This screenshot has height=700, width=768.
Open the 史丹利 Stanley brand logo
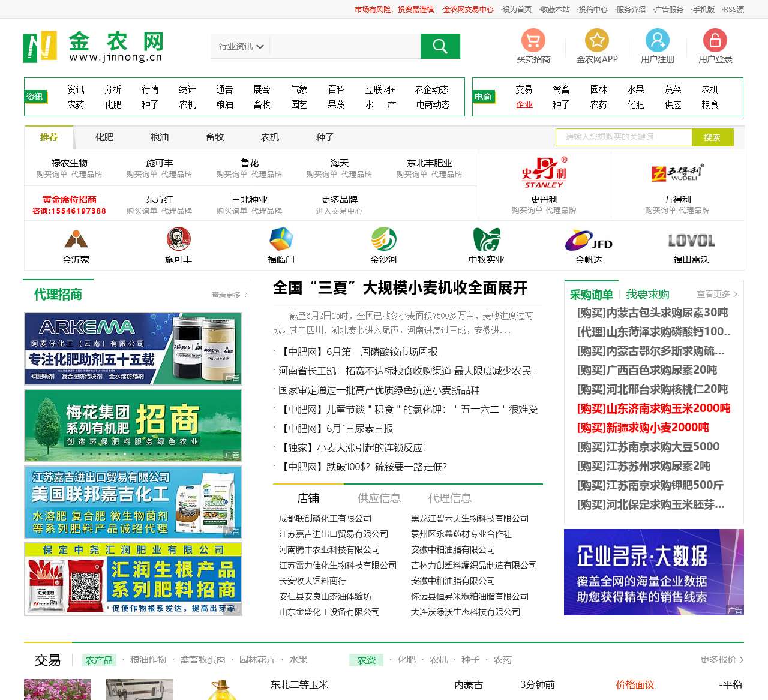[x=544, y=173]
